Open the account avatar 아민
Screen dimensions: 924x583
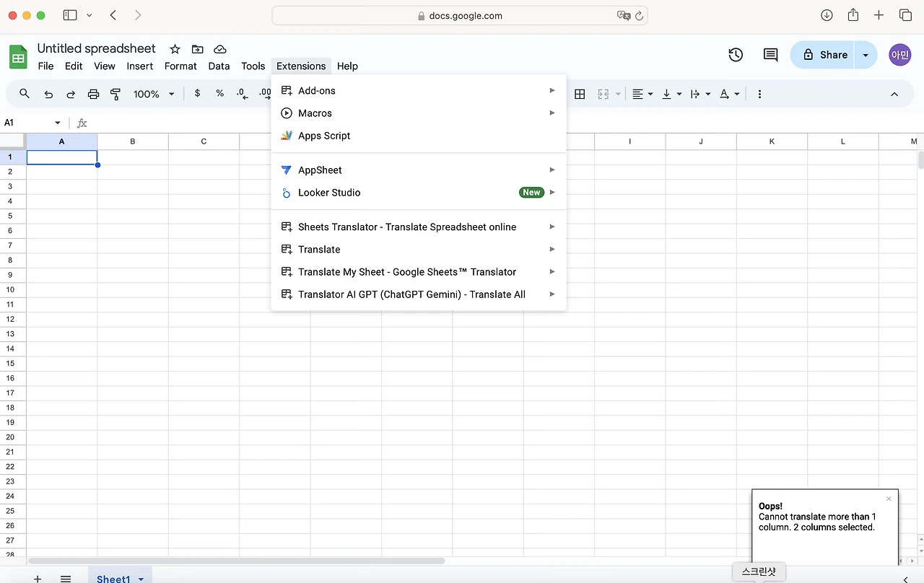point(900,55)
